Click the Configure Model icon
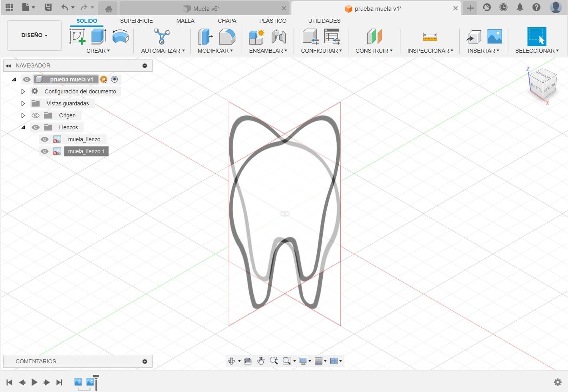The height and width of the screenshot is (392, 568). coord(310,36)
